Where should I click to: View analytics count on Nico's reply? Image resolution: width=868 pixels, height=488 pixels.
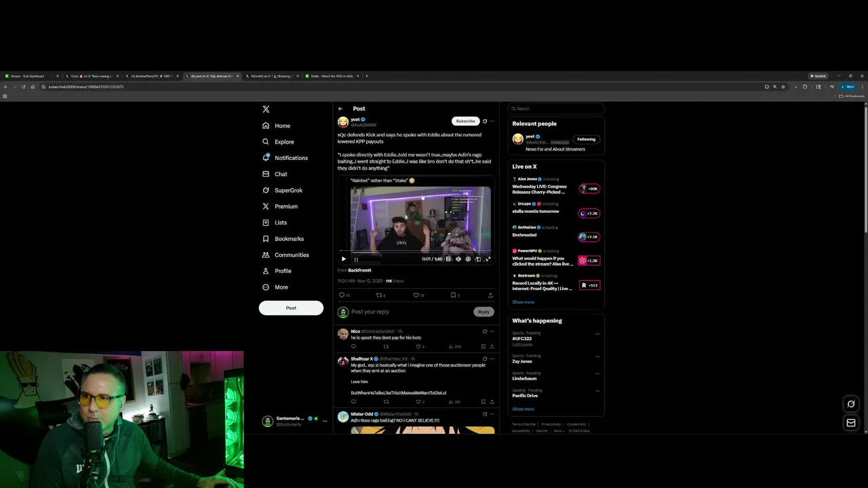coord(455,346)
